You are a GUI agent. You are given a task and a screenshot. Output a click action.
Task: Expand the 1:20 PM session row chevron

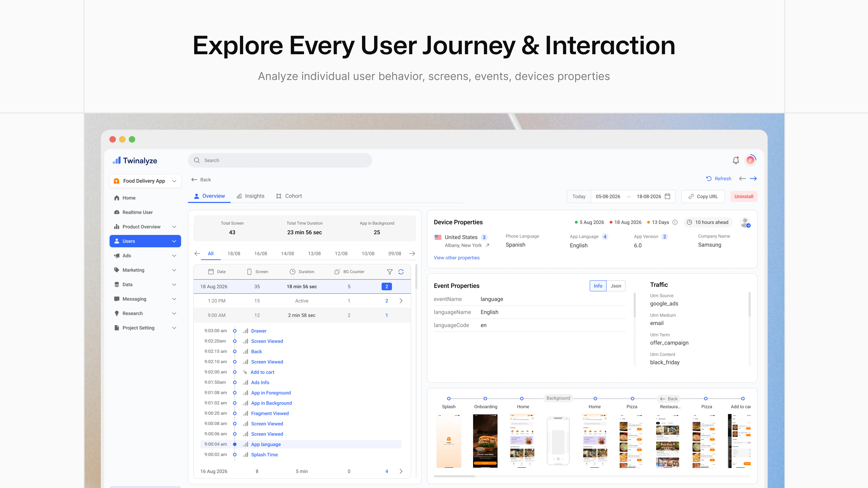401,301
